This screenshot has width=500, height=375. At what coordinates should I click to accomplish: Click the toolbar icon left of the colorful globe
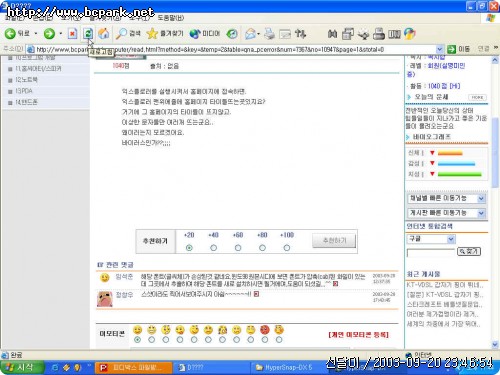coord(394,33)
